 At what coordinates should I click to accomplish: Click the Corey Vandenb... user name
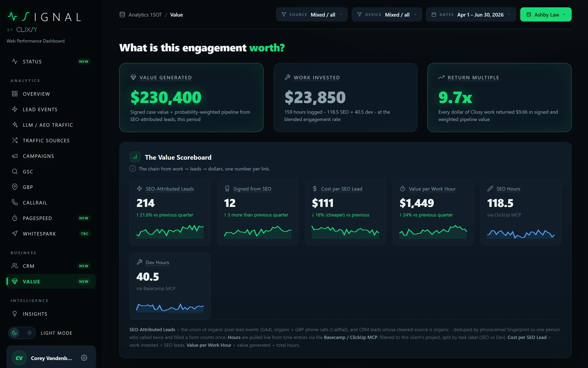(51, 358)
